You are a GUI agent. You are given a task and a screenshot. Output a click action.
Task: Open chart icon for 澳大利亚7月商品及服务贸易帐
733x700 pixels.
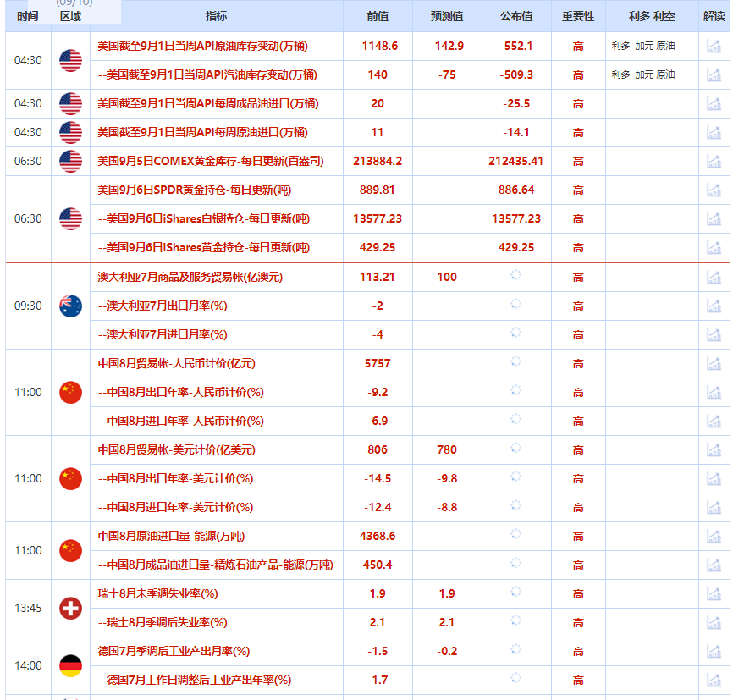(x=714, y=278)
